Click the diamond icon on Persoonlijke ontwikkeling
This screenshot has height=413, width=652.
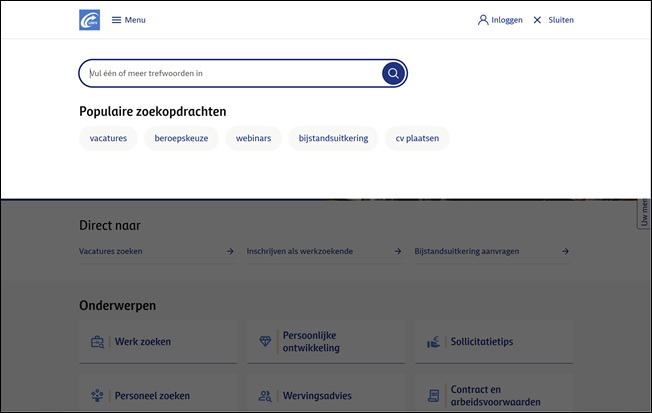tap(265, 341)
